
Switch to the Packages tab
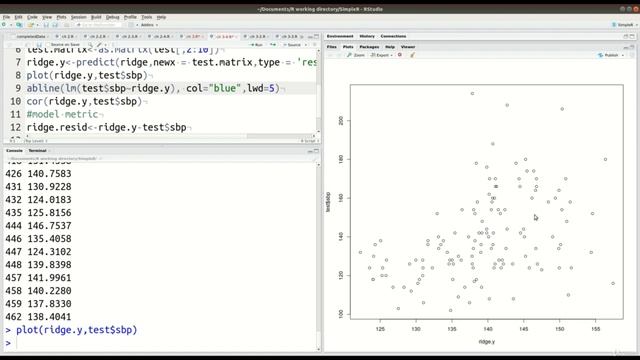click(x=369, y=47)
